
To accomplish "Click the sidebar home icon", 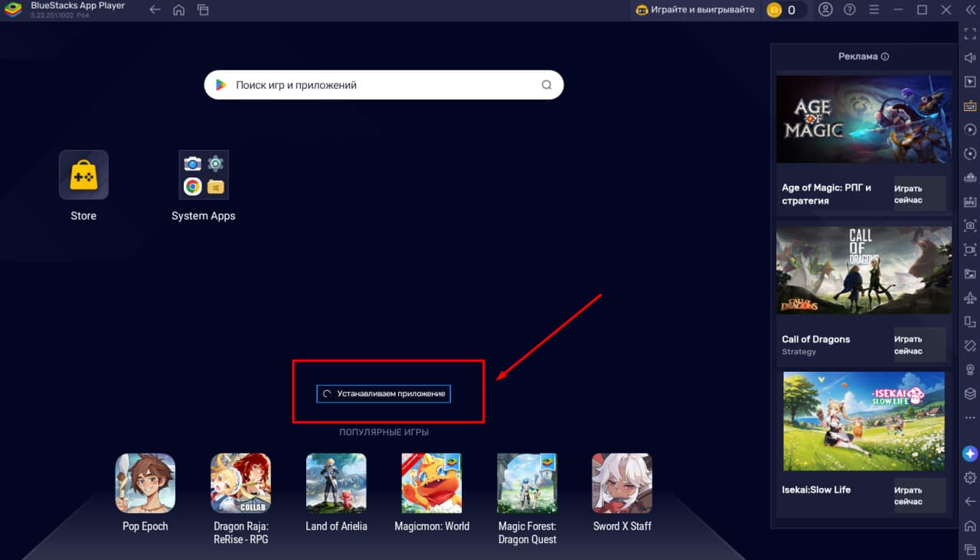I will [970, 526].
